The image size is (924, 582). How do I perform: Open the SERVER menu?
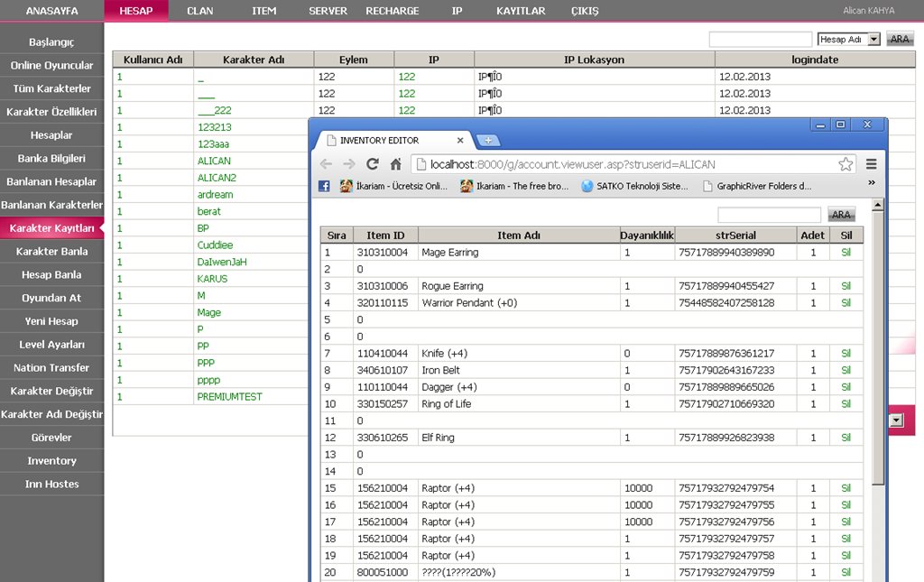click(328, 11)
